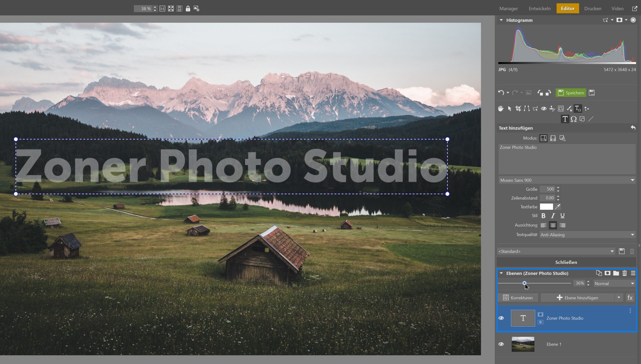Select the pointer arrow tool
Image resolution: width=641 pixels, height=364 pixels.
pos(509,108)
